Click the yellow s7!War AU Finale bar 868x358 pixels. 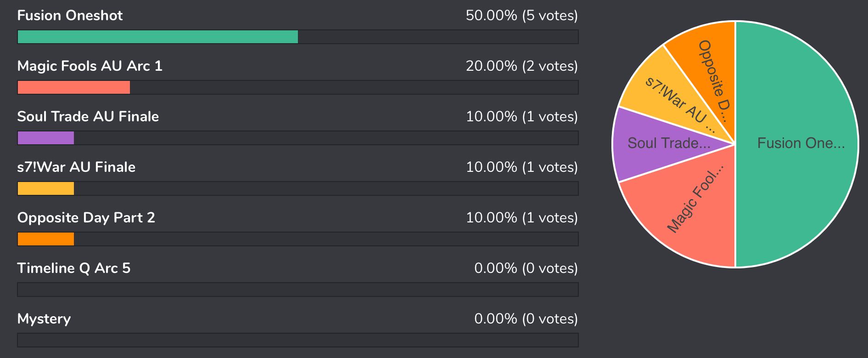[46, 188]
